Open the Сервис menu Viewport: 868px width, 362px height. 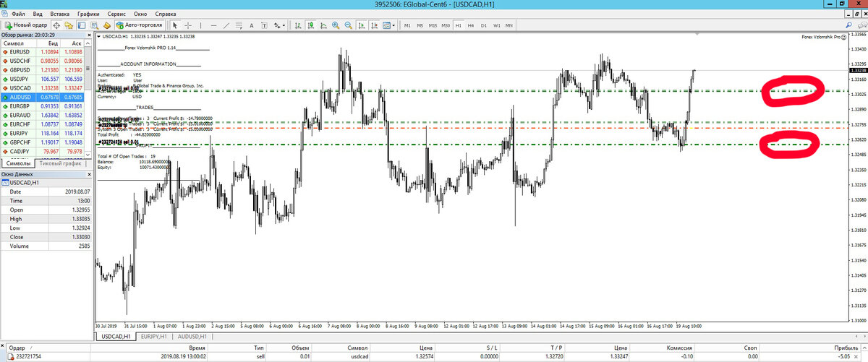click(116, 14)
